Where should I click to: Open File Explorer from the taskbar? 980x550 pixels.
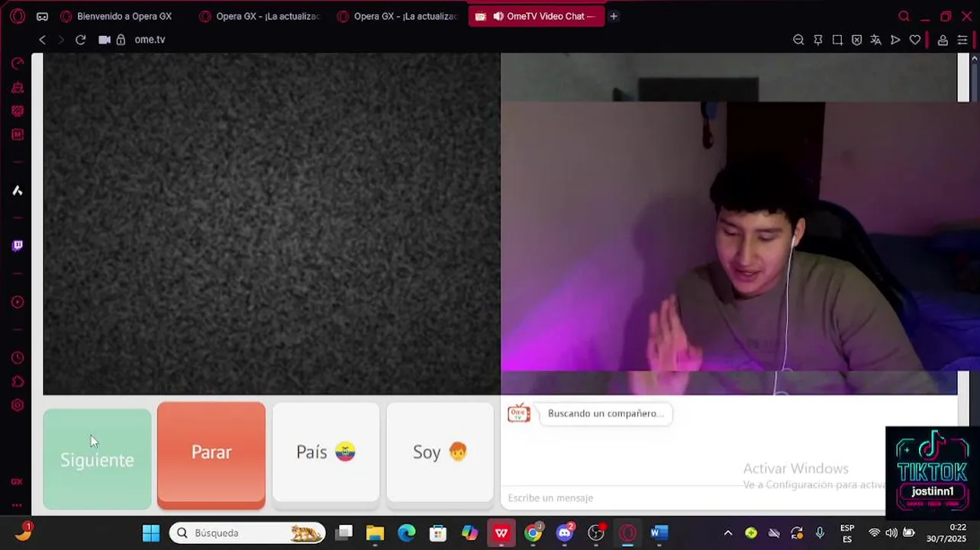tap(375, 533)
